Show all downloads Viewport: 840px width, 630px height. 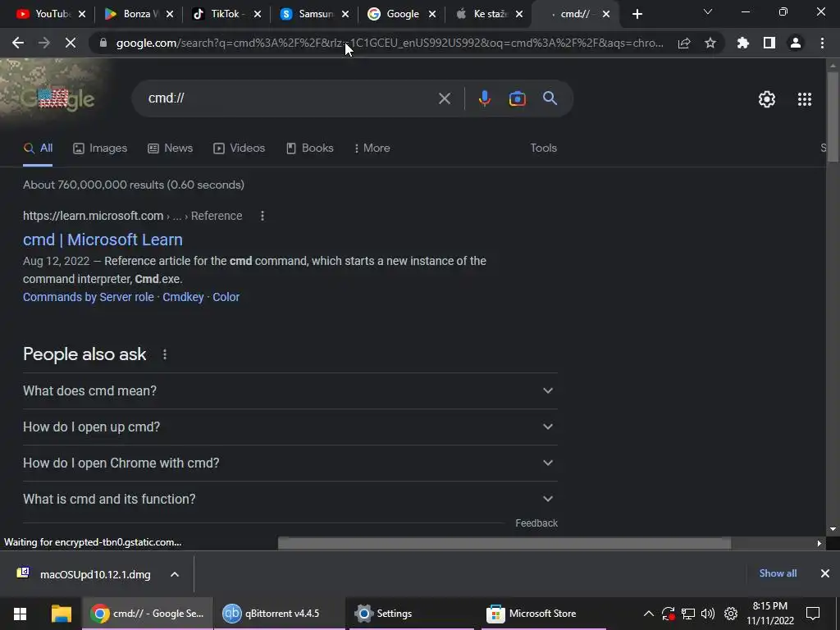(x=778, y=573)
